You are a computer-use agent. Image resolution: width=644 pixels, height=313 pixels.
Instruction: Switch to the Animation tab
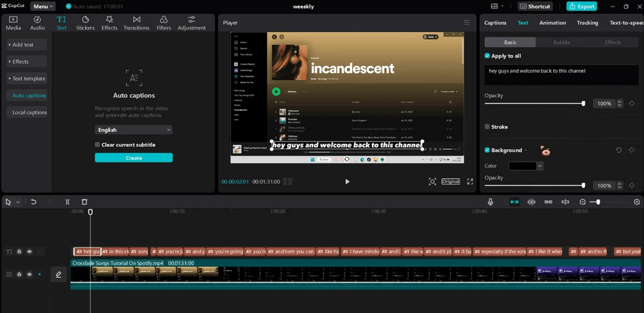553,23
